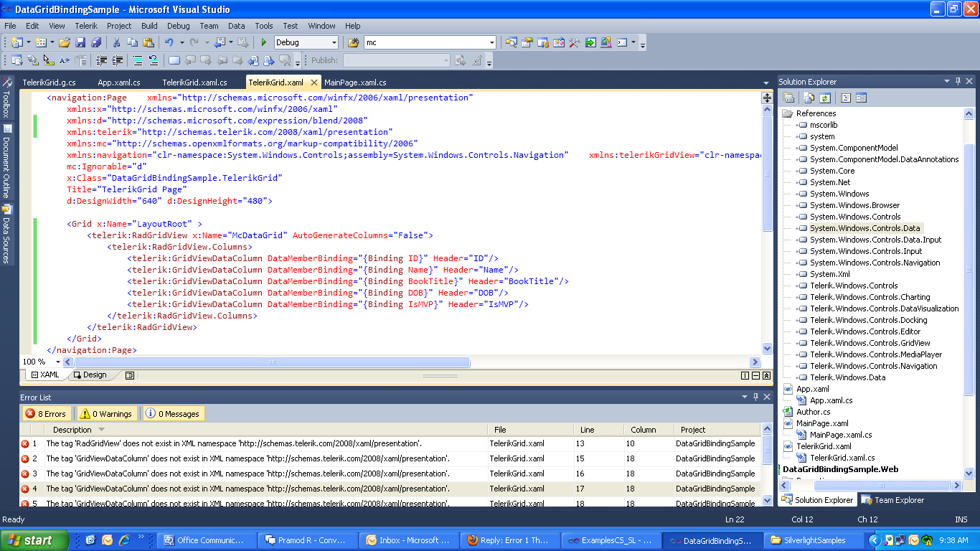Open the 'mc' find combo box dropdown
The width and height of the screenshot is (980, 551).
pos(491,42)
